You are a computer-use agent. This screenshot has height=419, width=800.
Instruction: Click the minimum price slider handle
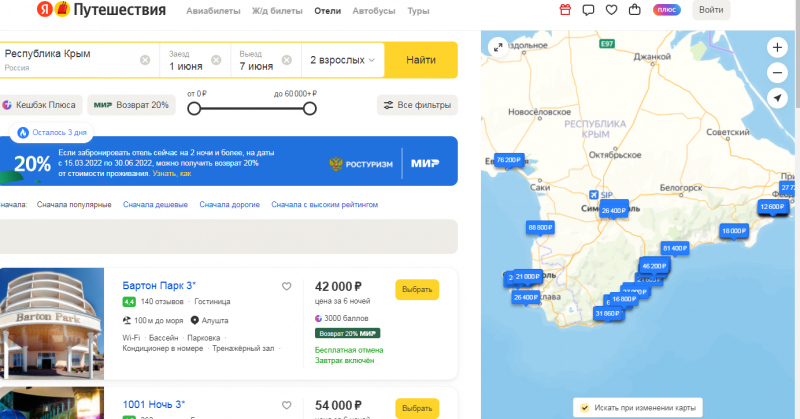click(194, 109)
